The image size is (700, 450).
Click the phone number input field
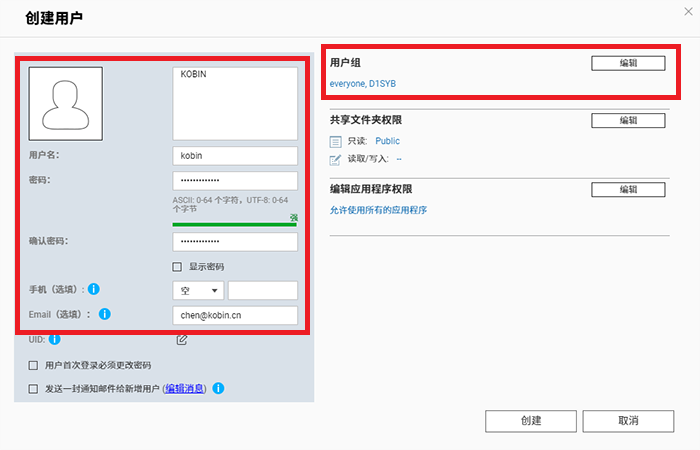tap(263, 291)
